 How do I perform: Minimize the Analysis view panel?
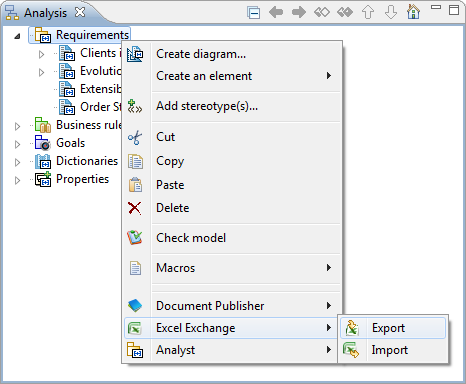(436, 7)
